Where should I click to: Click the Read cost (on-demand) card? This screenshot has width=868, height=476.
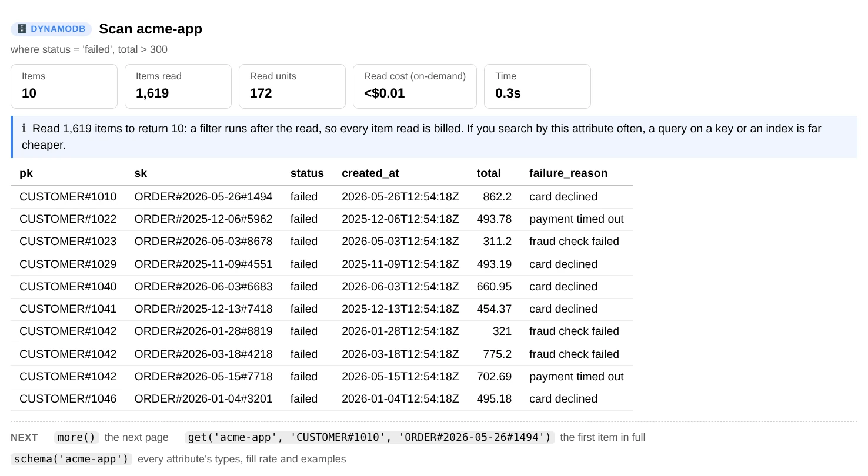tap(415, 86)
